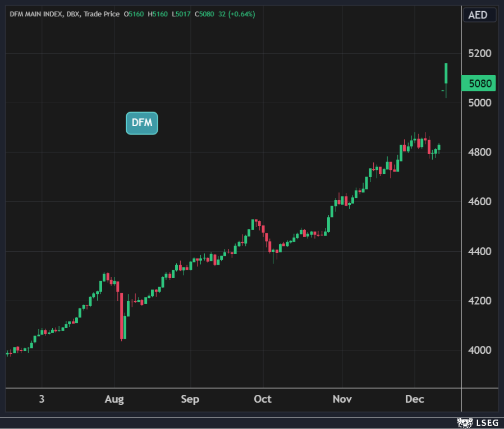Click the 4400 price axis label
Viewport: 504px width, 429px height.
coord(480,251)
